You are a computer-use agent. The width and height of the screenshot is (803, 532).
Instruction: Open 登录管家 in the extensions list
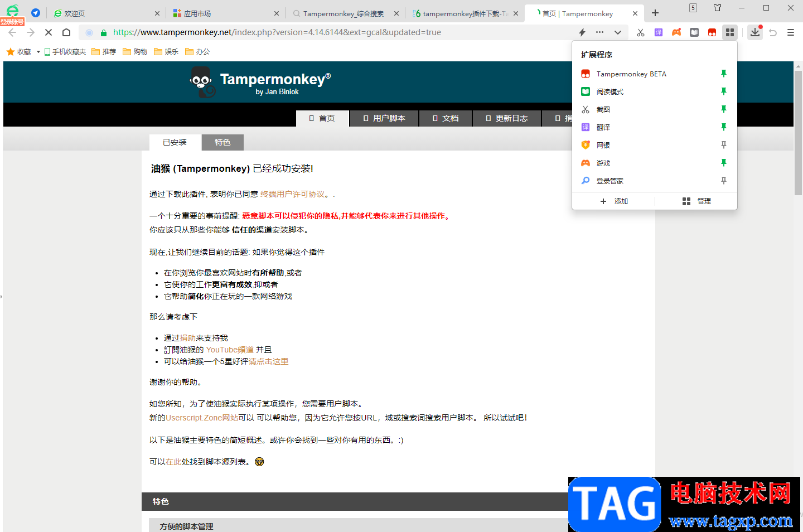pos(610,181)
